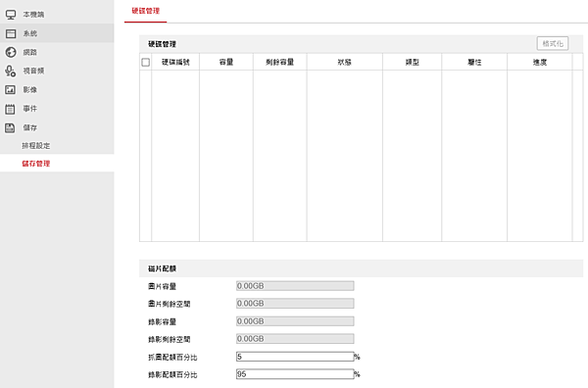Open the 事件 menu item

pyautogui.click(x=57, y=109)
